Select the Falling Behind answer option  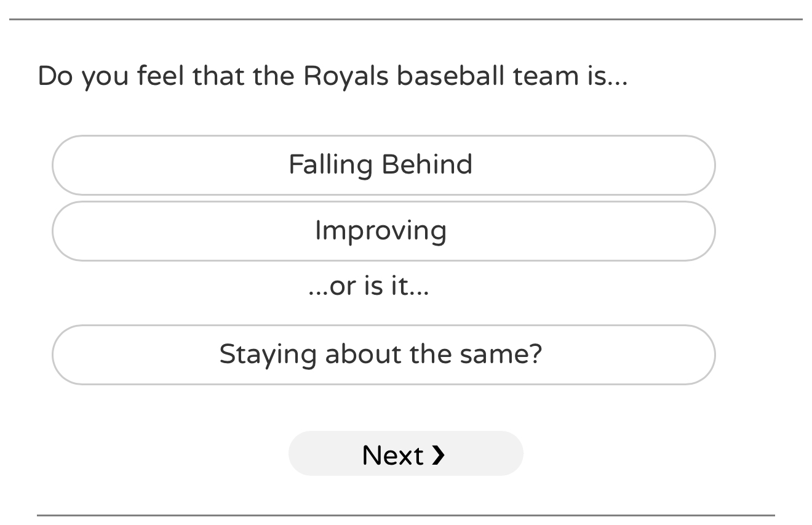[383, 166]
